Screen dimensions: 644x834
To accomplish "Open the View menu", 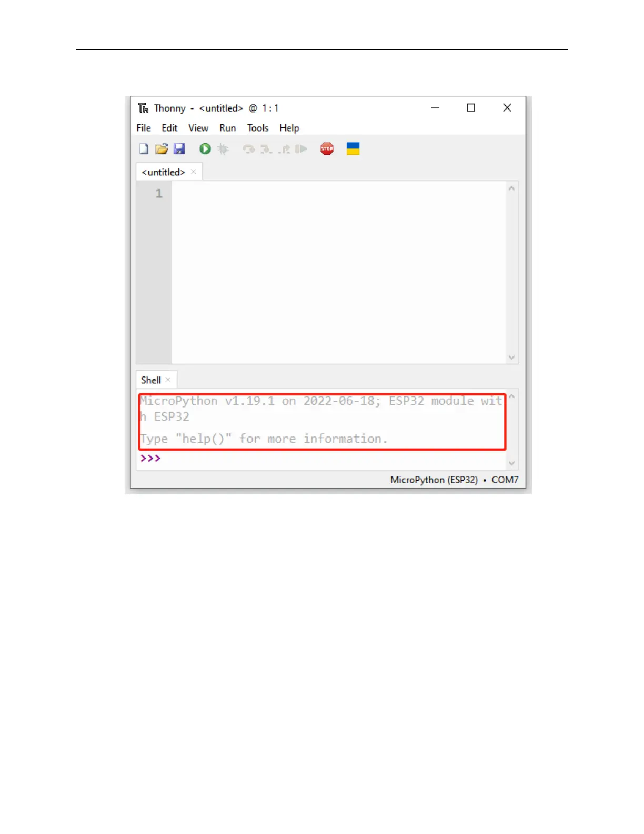I will click(x=198, y=128).
